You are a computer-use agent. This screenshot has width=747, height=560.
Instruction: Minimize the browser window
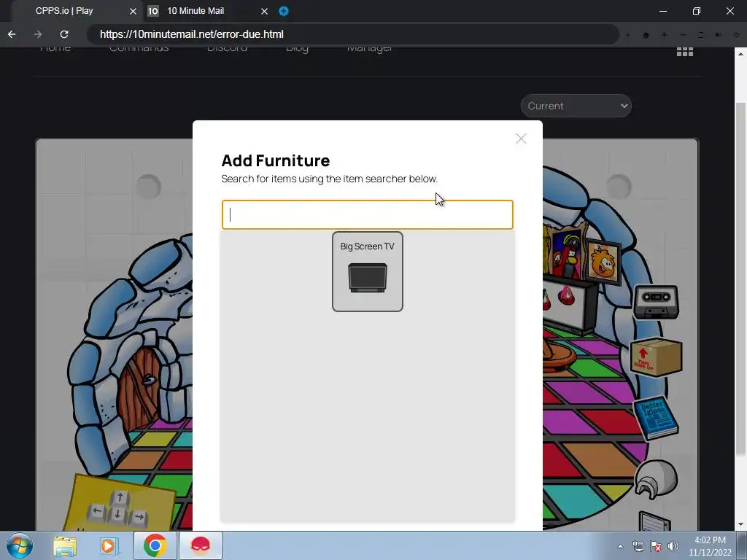662,11
